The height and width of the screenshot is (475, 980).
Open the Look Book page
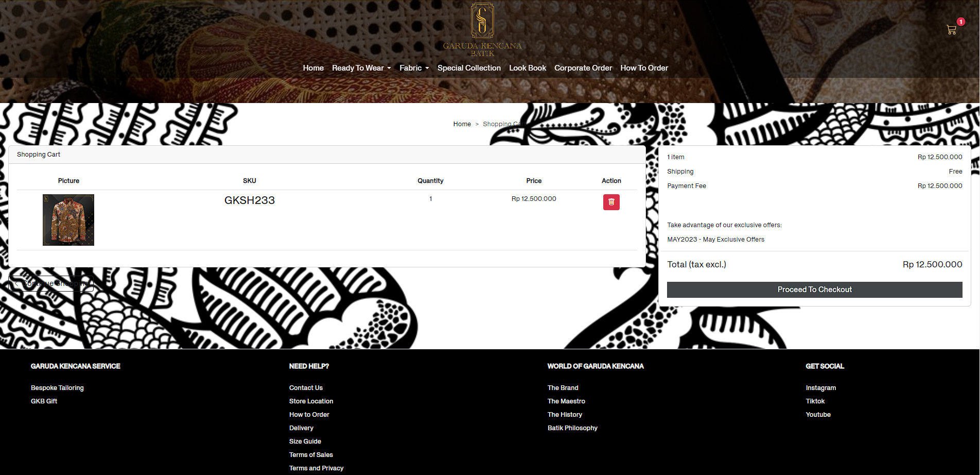click(x=527, y=68)
